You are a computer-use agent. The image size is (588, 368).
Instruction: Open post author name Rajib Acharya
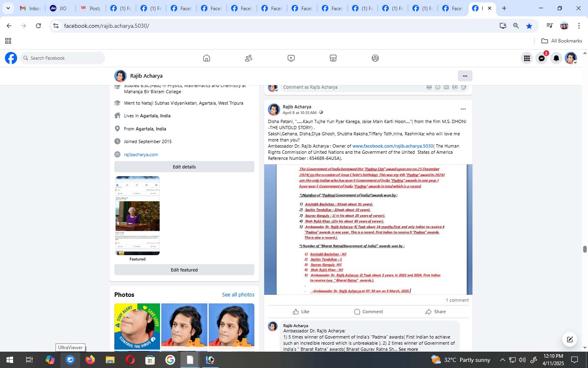click(x=297, y=107)
